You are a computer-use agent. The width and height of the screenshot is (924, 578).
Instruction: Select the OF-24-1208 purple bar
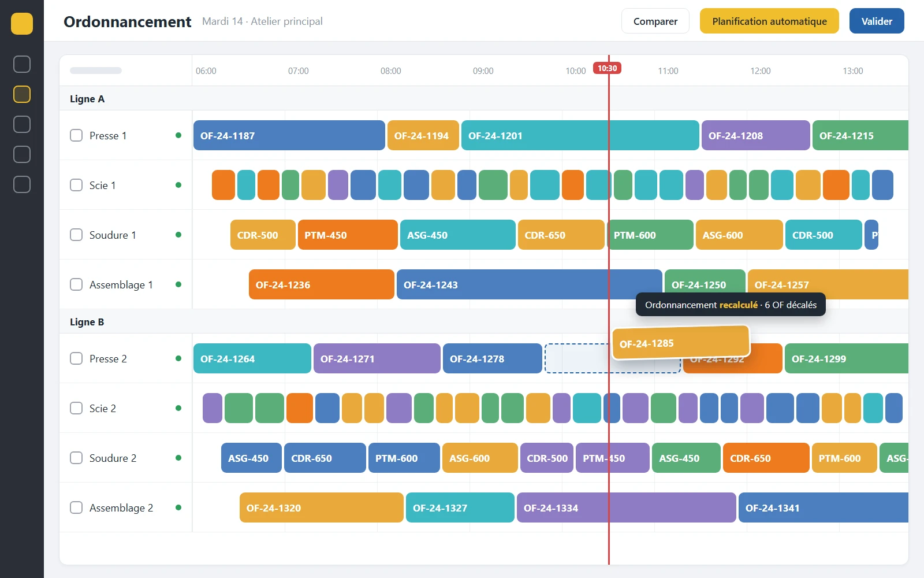(756, 135)
